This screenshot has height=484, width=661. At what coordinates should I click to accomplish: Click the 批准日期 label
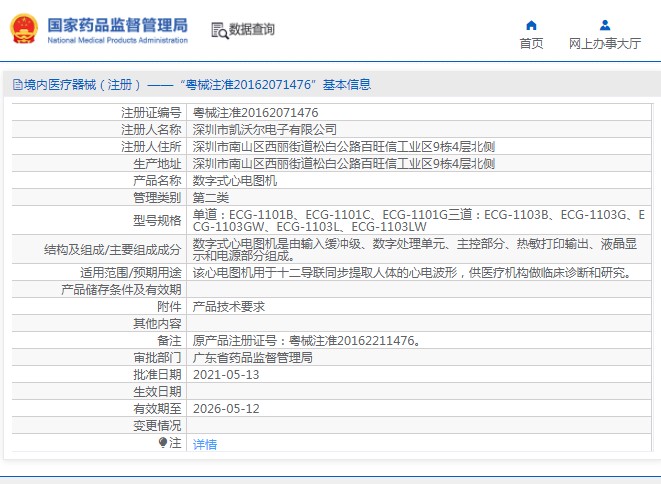(x=157, y=374)
